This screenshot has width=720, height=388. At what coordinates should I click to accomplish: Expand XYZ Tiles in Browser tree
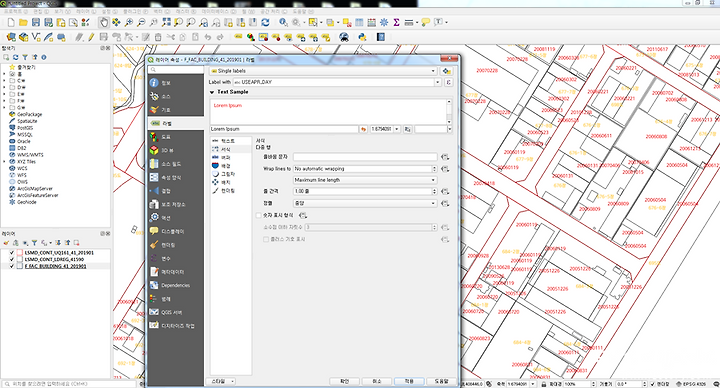5,162
